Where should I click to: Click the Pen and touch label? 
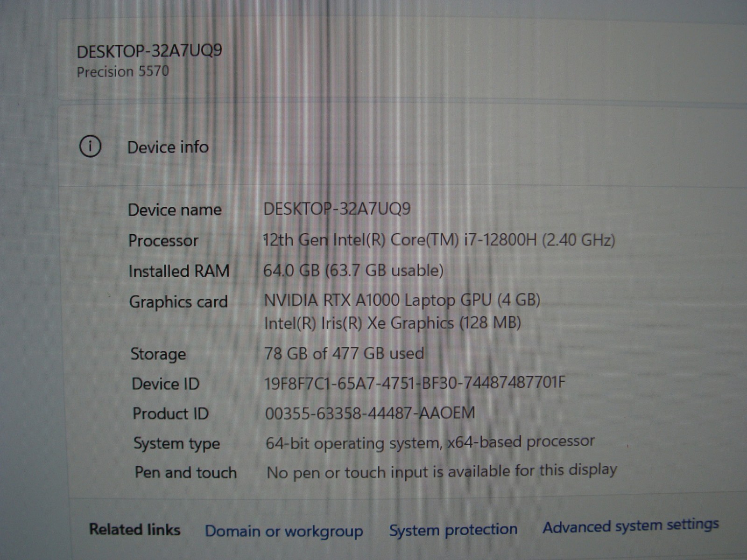coord(185,473)
